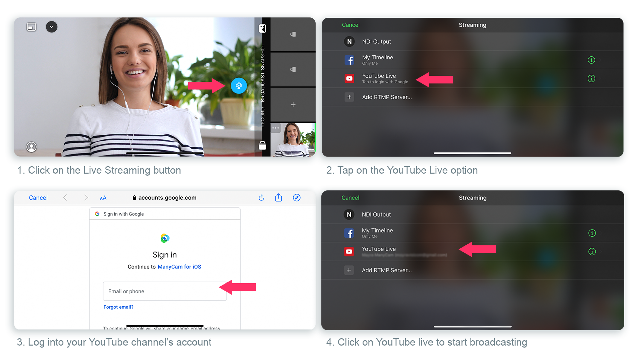Tap Add RTMP Server in the step 4 panel

pos(473,270)
